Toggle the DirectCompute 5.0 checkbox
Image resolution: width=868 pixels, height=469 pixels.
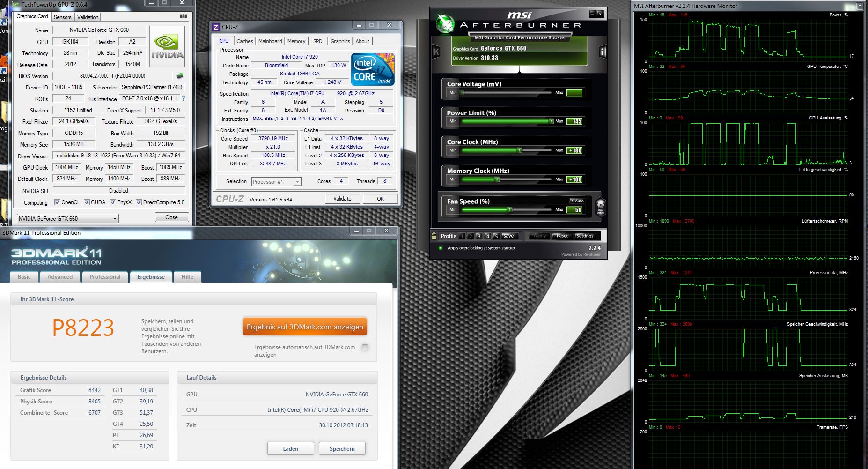tap(139, 202)
